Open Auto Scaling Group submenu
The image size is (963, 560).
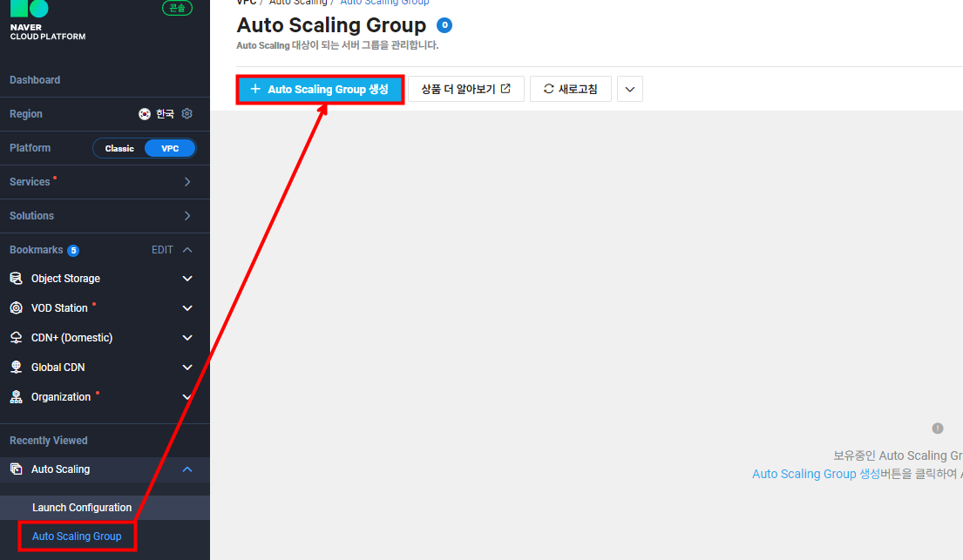(x=77, y=536)
